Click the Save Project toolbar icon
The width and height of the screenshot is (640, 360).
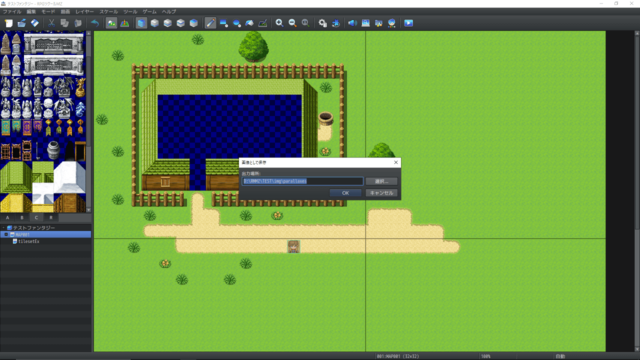point(35,23)
